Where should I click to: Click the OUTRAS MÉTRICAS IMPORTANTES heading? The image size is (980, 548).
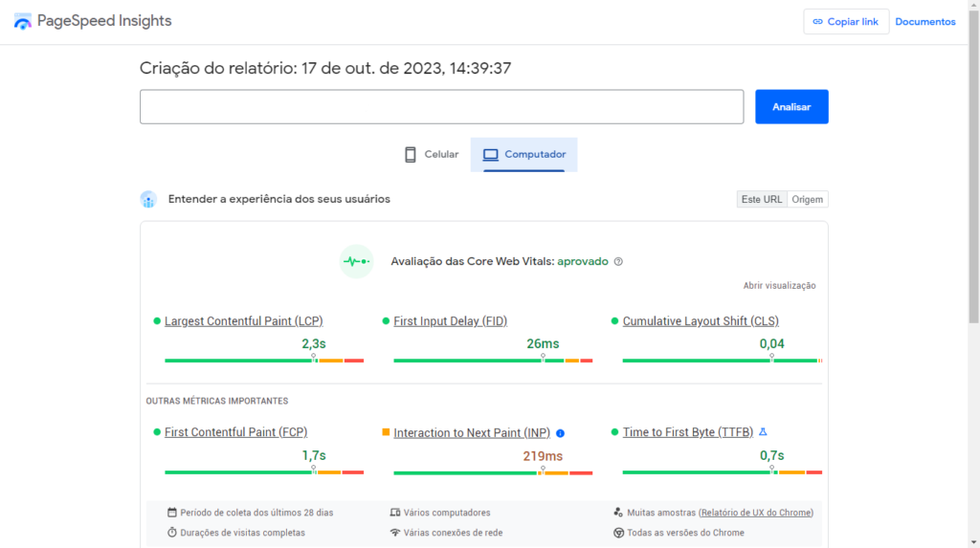[217, 401]
